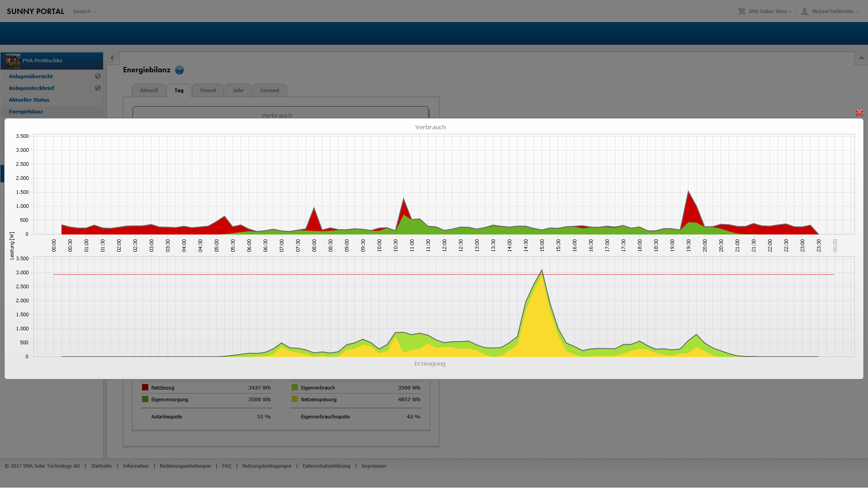The image size is (868, 488).
Task: Click the user profile silhouette icon
Action: [805, 11]
